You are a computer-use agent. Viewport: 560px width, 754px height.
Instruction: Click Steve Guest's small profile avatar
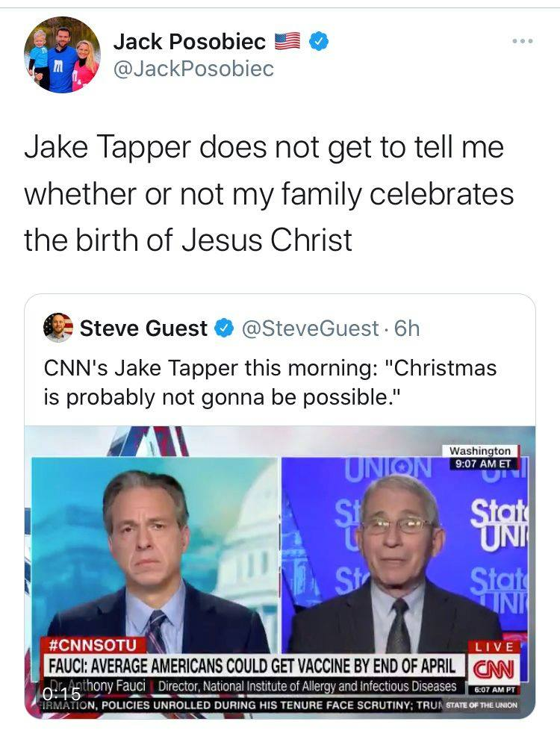58,327
